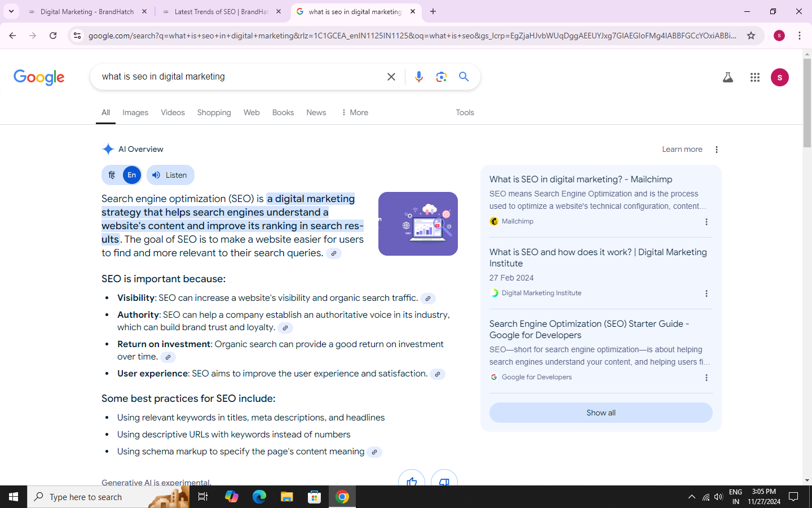Close the current Google search tab

click(x=413, y=11)
